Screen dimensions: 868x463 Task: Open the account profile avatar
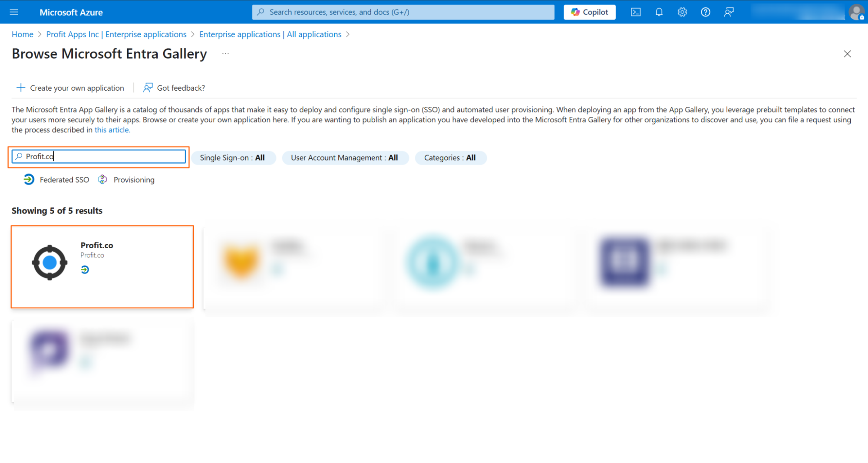pyautogui.click(x=857, y=12)
